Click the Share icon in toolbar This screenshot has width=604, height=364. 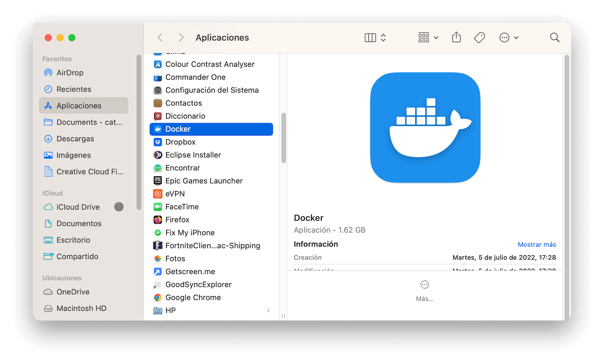pyautogui.click(x=456, y=37)
